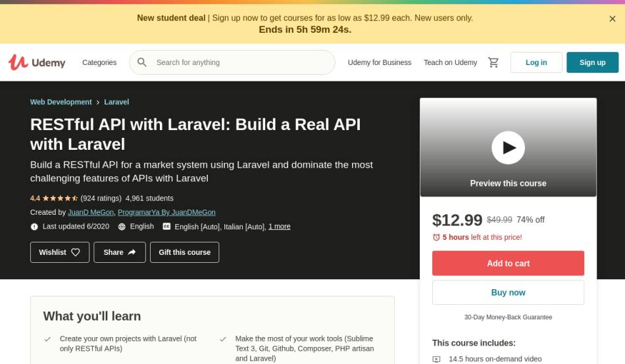625x364 pixels.
Task: Click the 74% off discount text
Action: coord(530,220)
